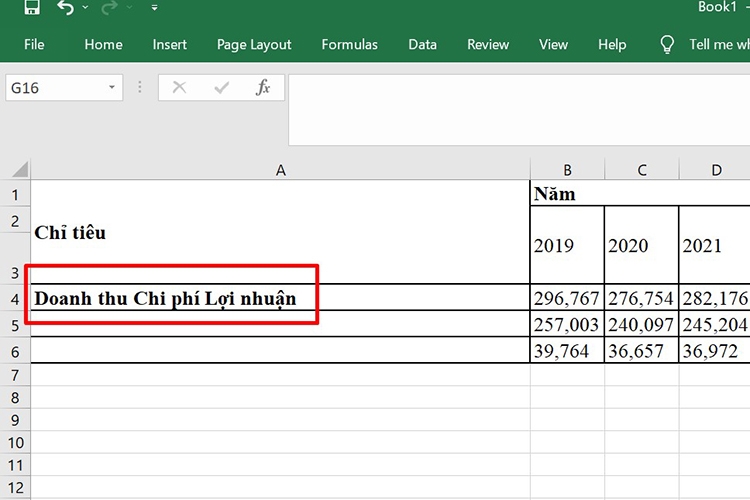
Task: Click the cell with value 36,972
Action: pyautogui.click(x=715, y=350)
